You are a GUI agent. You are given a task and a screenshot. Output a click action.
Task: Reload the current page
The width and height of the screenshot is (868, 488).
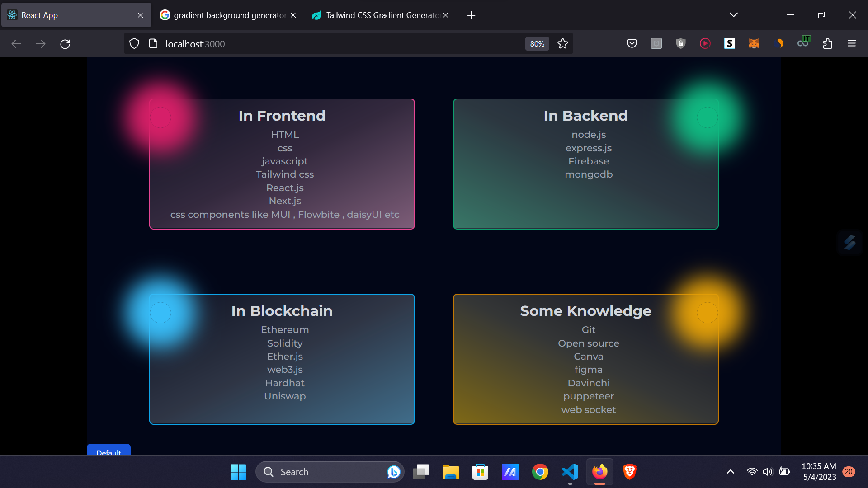coord(65,44)
